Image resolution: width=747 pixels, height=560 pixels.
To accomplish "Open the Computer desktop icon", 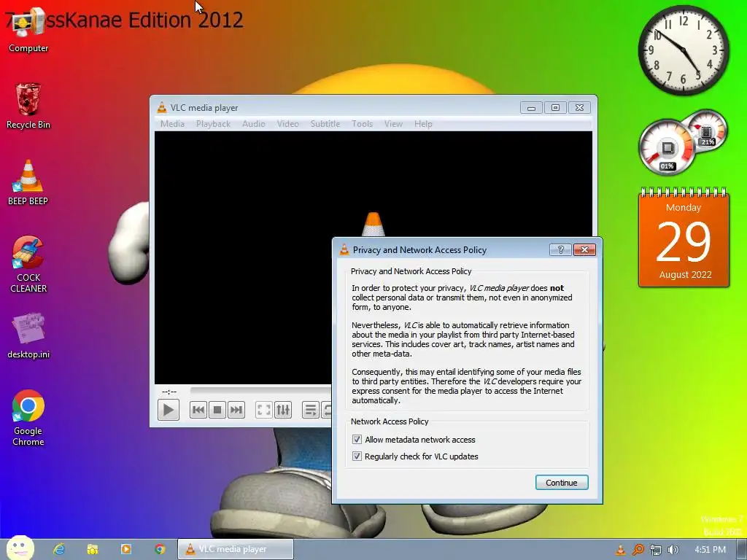I will point(28,31).
